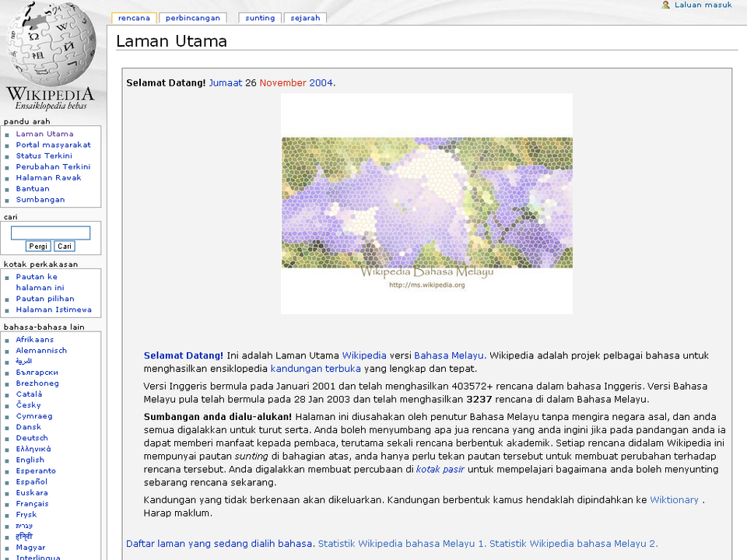Viewport: 747px width, 560px height.
Task: Visit the Wiktionary link
Action: pos(674,500)
